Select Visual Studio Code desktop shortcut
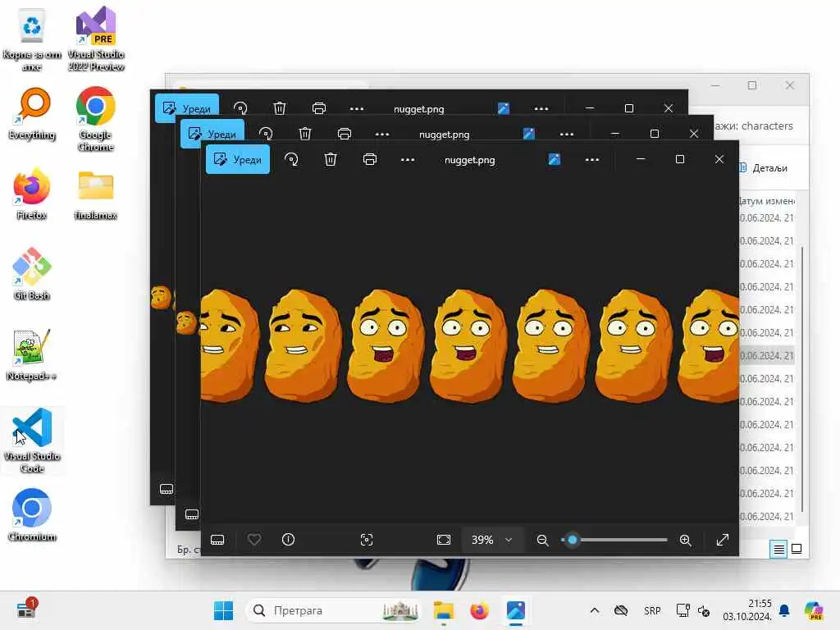Screen dimensions: 840x630 tap(32, 441)
